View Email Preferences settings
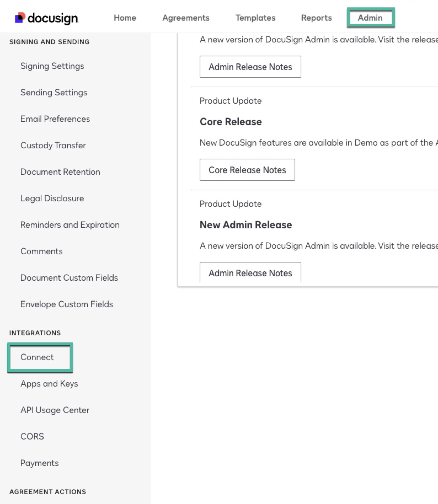This screenshot has height=504, width=438. pyautogui.click(x=55, y=119)
